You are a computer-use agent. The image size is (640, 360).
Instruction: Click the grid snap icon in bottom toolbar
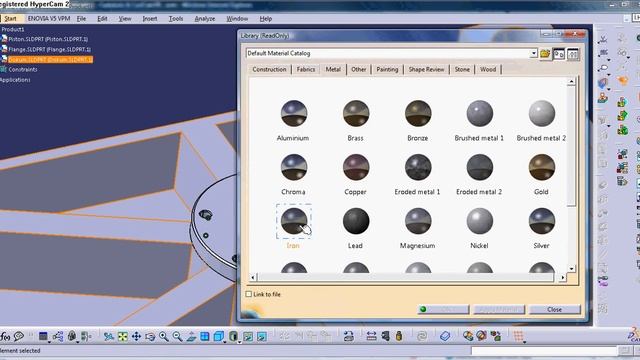coord(518,336)
